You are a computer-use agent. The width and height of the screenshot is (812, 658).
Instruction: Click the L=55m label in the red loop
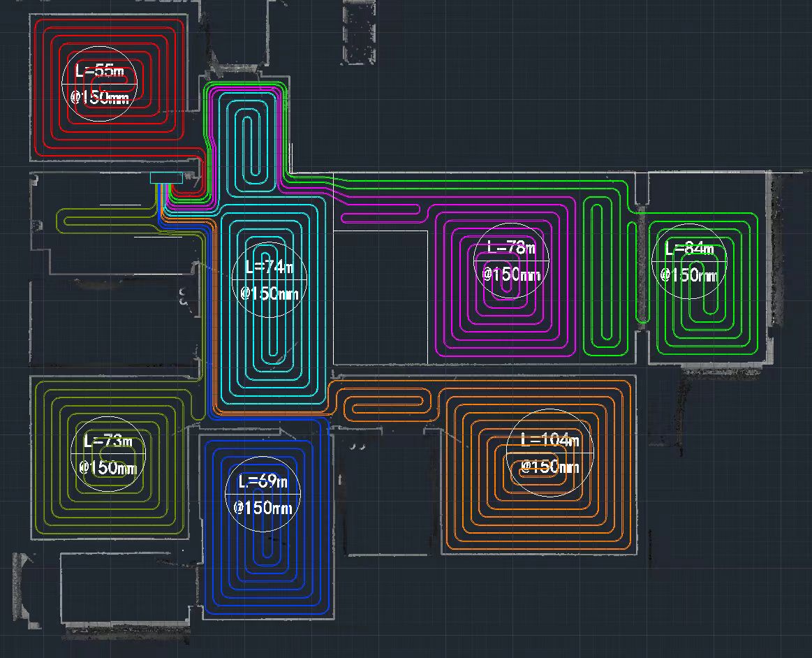(x=98, y=70)
